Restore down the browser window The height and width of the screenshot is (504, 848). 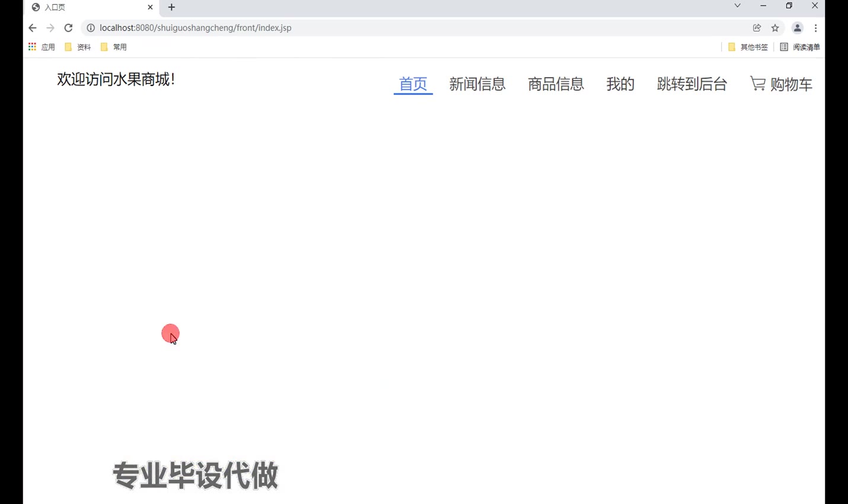coord(789,6)
